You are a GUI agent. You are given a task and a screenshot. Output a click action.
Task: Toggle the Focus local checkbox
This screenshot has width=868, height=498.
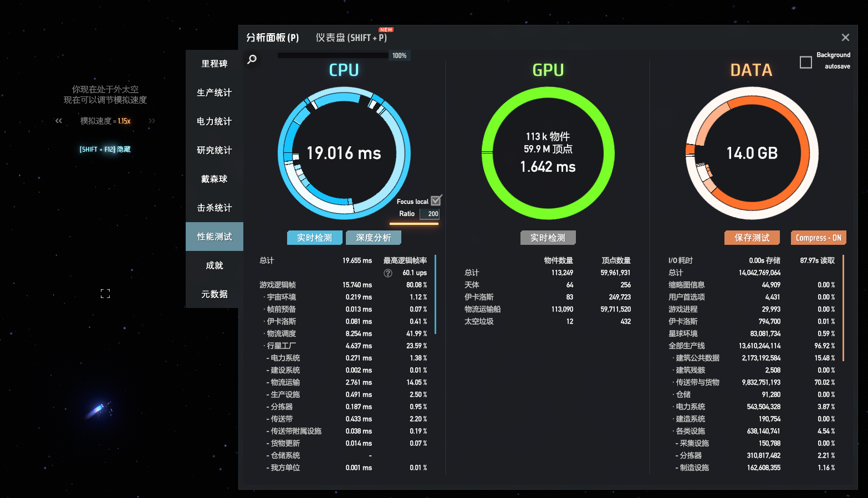[x=436, y=201]
